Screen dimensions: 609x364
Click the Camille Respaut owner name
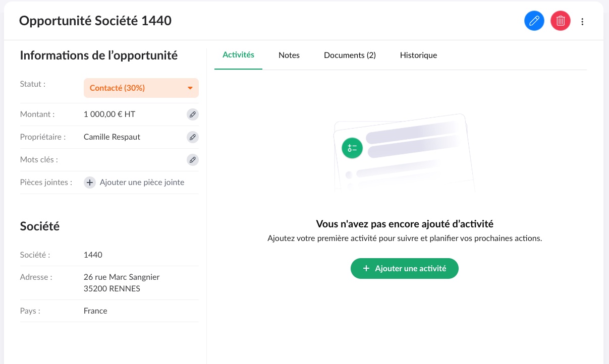[x=112, y=137]
